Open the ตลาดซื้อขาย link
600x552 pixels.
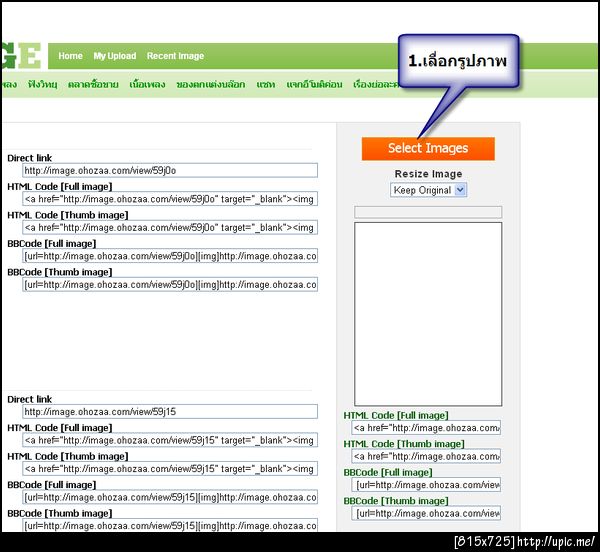pos(93,84)
